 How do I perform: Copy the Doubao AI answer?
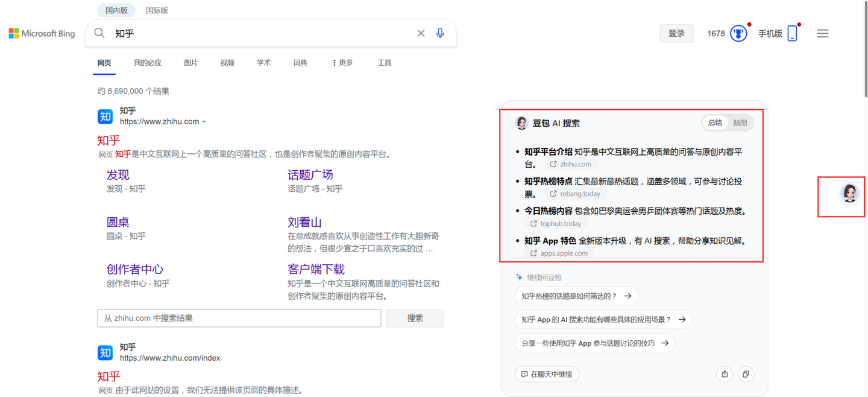746,374
